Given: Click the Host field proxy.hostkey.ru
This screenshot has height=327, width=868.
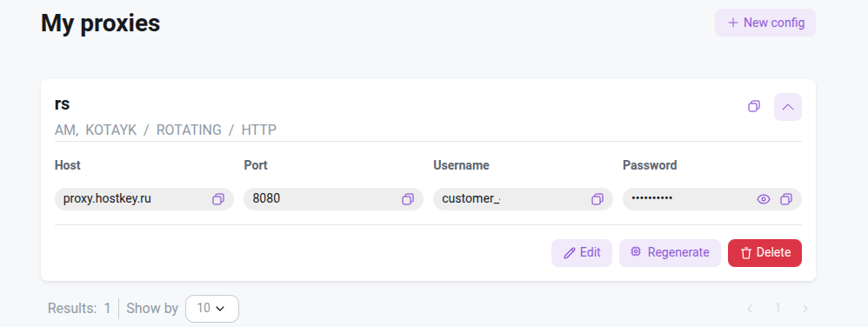Looking at the screenshot, I should [x=144, y=199].
